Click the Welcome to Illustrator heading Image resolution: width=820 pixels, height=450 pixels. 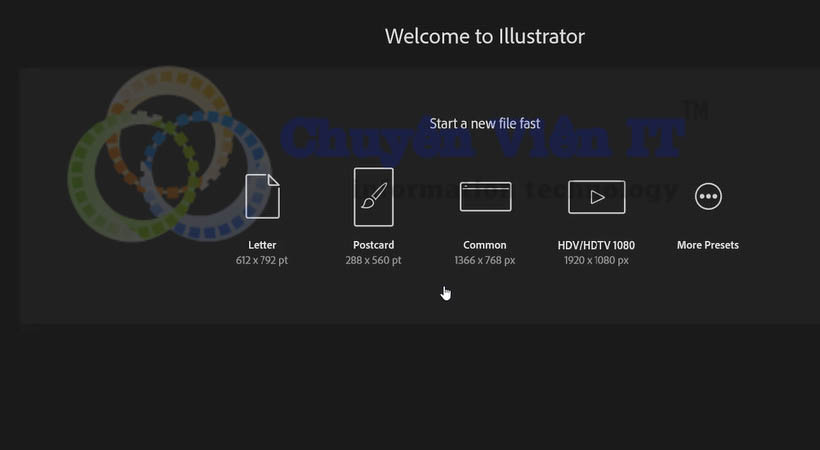point(485,36)
